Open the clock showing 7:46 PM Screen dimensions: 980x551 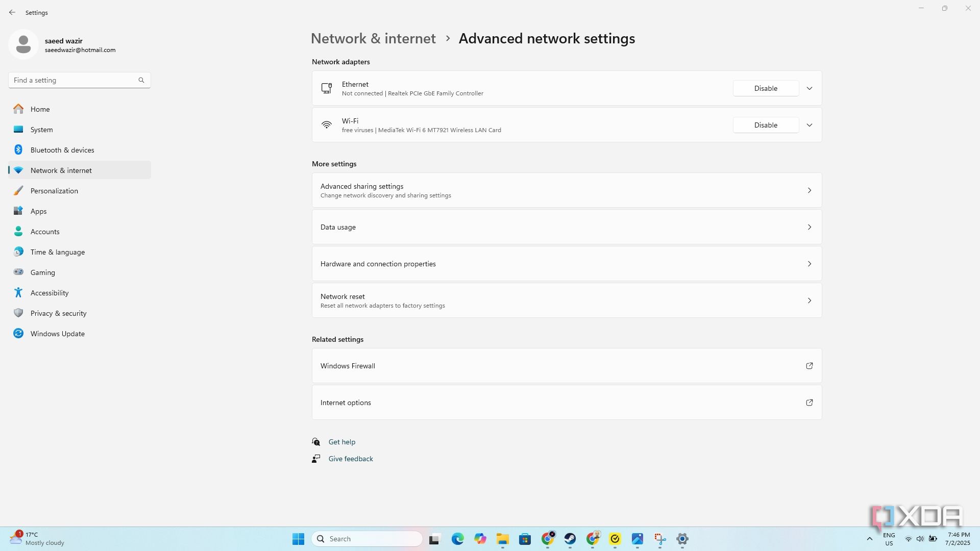958,539
